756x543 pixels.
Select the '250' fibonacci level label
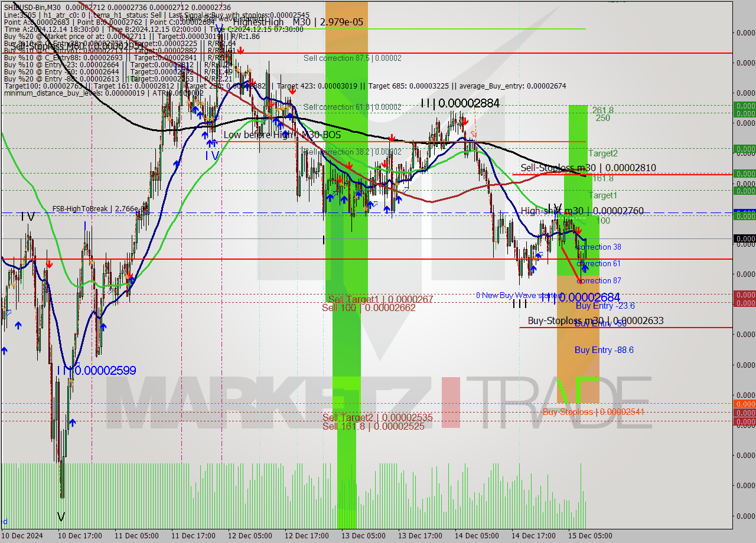603,118
